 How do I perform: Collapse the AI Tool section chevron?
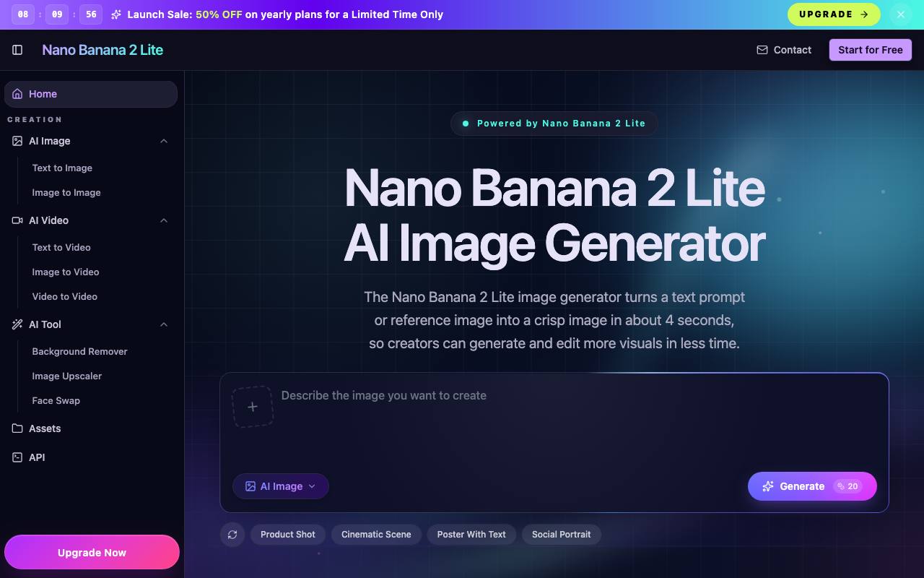tap(164, 324)
